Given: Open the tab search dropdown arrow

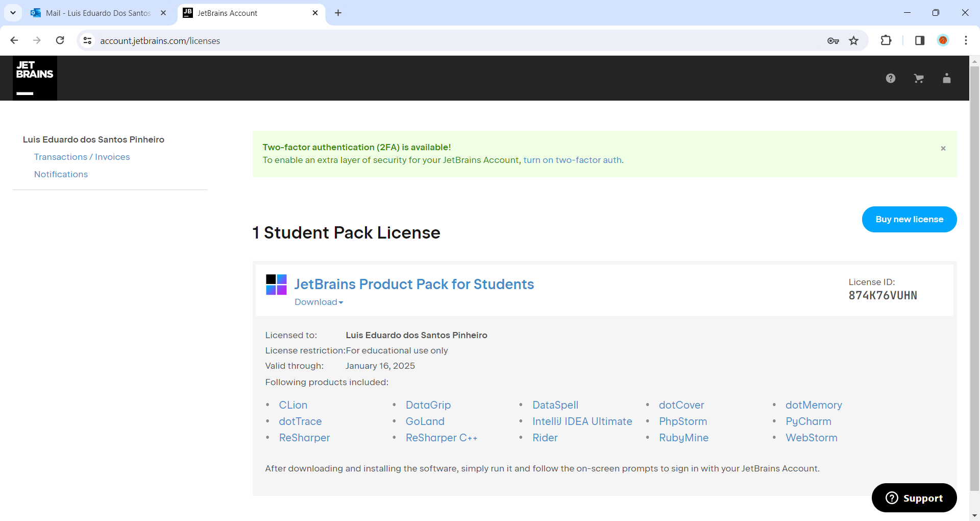Looking at the screenshot, I should (x=13, y=13).
